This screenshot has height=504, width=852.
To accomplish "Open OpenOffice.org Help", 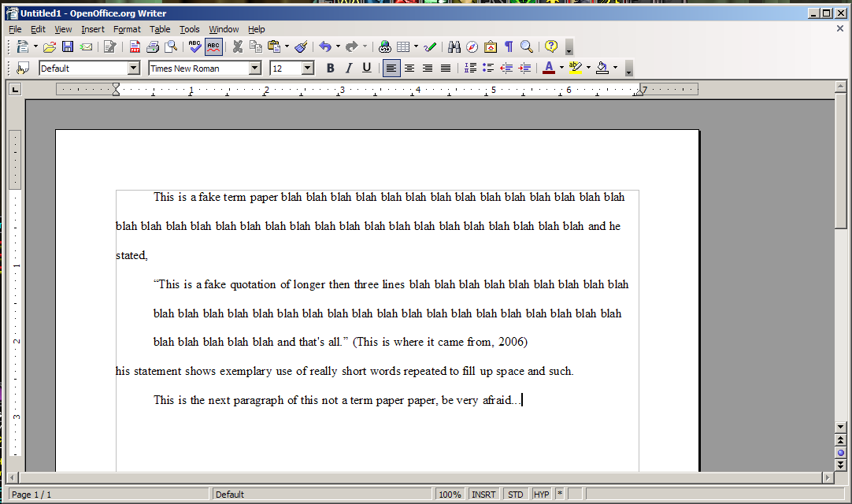I will coord(551,47).
